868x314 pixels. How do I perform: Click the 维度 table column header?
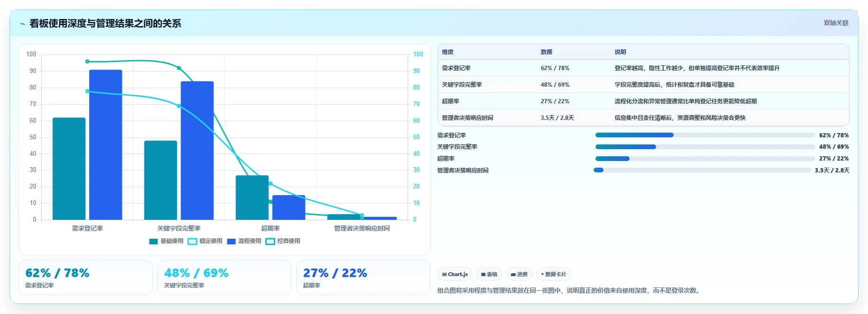coord(448,52)
